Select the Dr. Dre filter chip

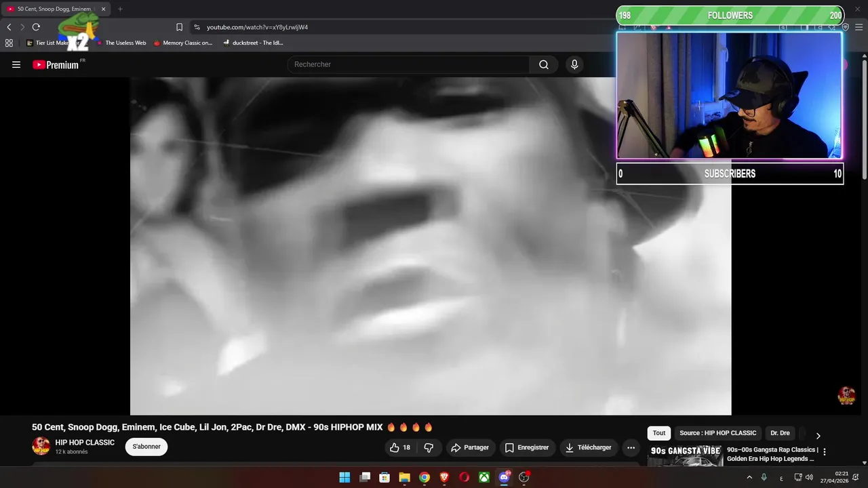click(x=780, y=433)
